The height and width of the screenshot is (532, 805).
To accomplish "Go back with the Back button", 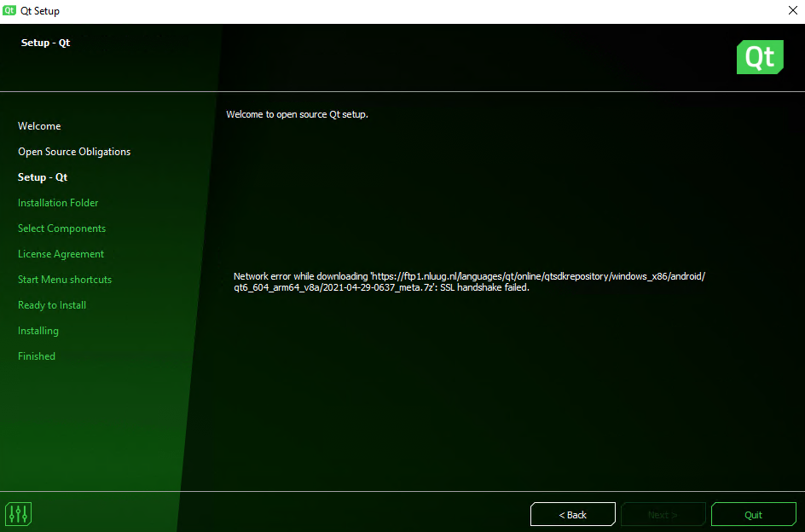I will coord(572,514).
